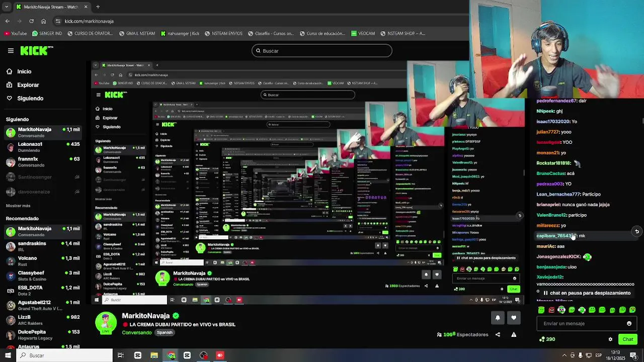Reload the kick.com page
Image resolution: width=644 pixels, height=362 pixels.
point(31,21)
